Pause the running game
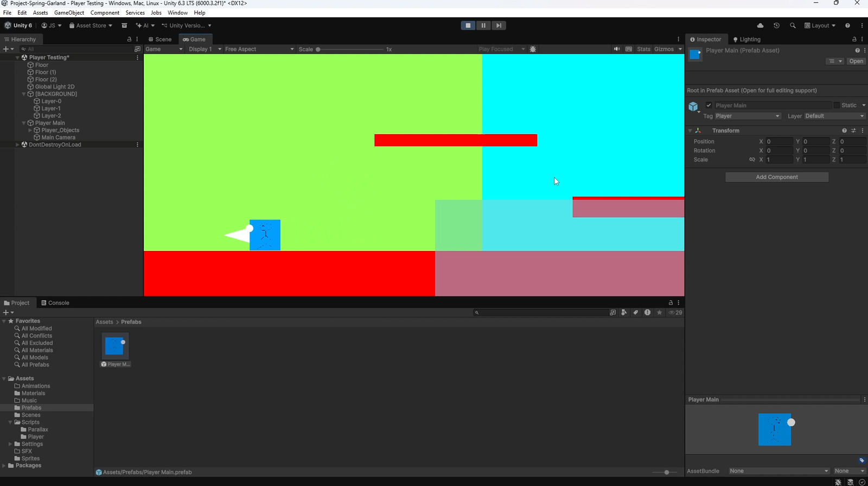Viewport: 868px width, 486px height. [483, 26]
